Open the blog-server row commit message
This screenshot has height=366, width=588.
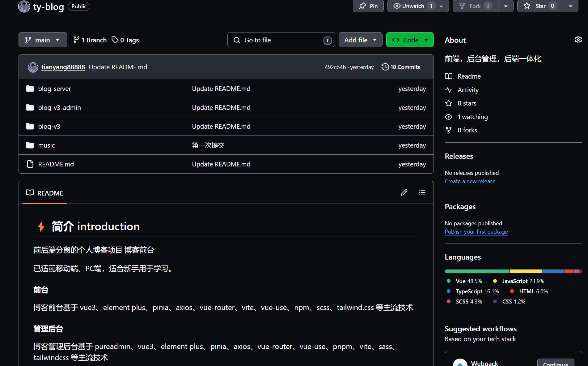pyautogui.click(x=221, y=89)
